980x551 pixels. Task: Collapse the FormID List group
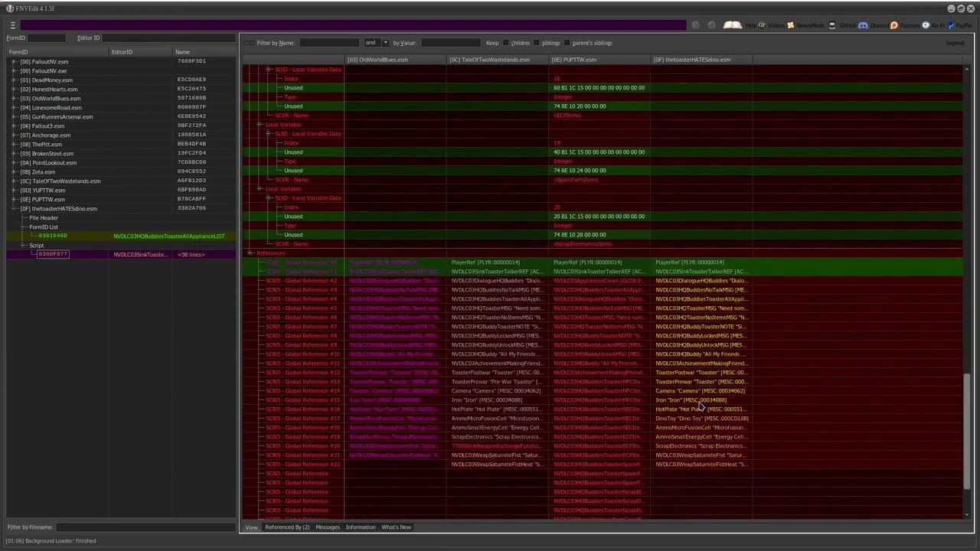tap(23, 227)
